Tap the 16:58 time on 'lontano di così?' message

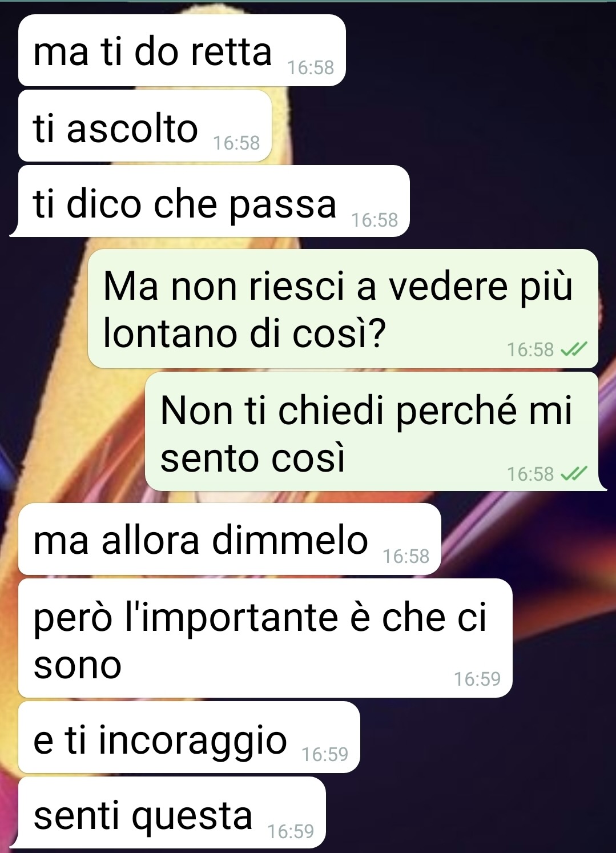[530, 349]
